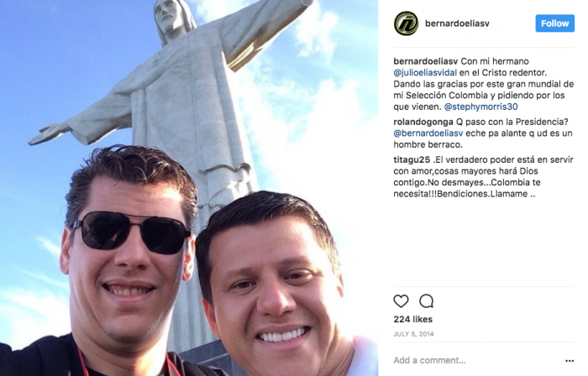Click the Add a comment field
This screenshot has width=588, height=376.
(476, 360)
